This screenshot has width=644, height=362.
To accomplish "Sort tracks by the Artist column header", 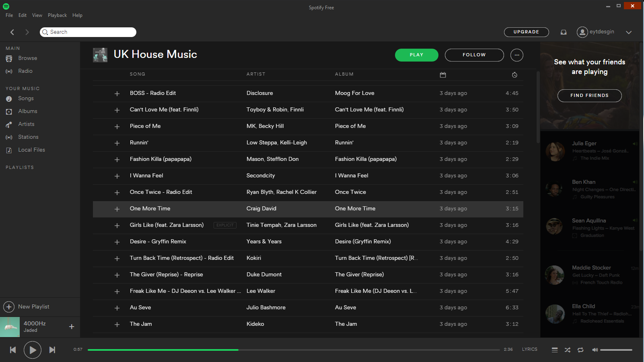I will (256, 74).
